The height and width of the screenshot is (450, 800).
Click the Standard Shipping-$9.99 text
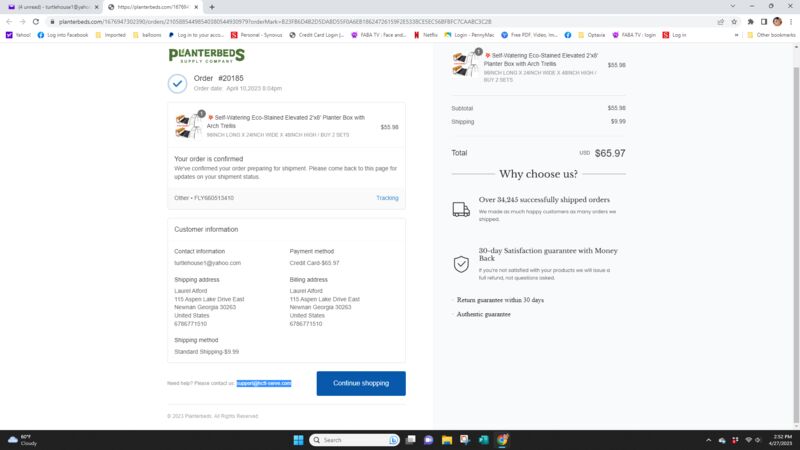click(x=207, y=352)
